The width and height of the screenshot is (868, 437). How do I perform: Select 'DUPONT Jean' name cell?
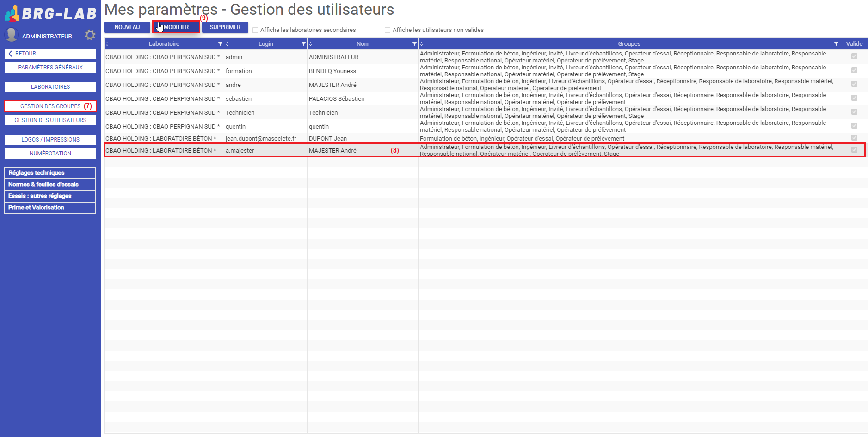363,138
